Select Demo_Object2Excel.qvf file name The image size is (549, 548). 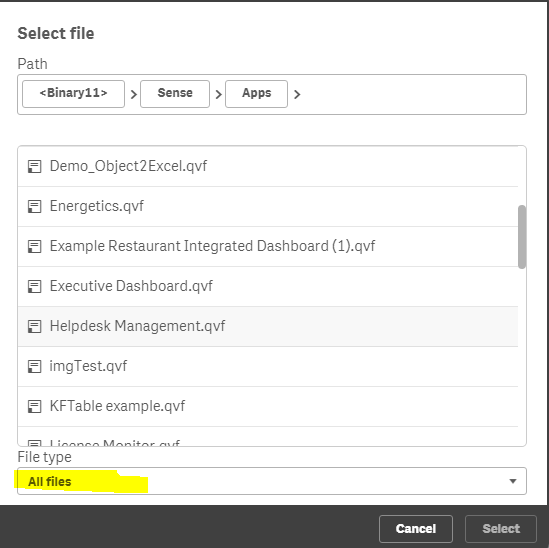[x=128, y=166]
